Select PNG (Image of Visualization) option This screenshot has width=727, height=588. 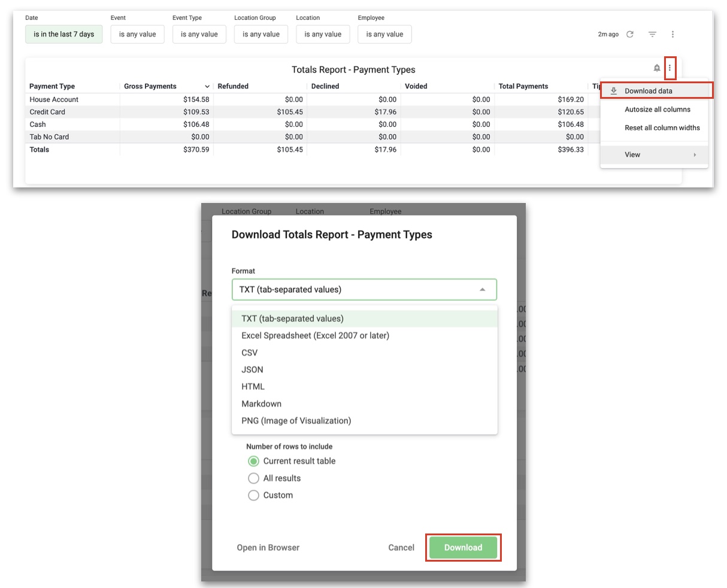(364, 421)
